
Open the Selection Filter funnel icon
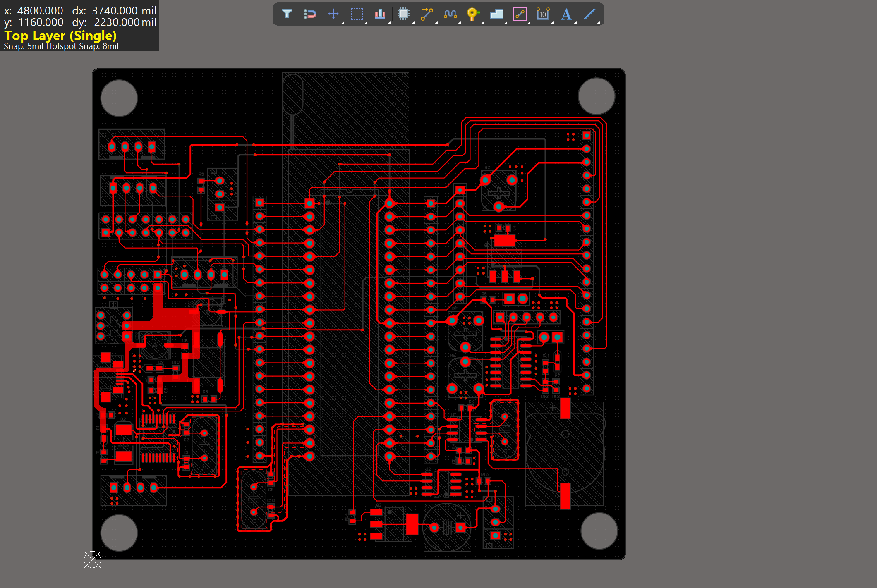[x=287, y=14]
